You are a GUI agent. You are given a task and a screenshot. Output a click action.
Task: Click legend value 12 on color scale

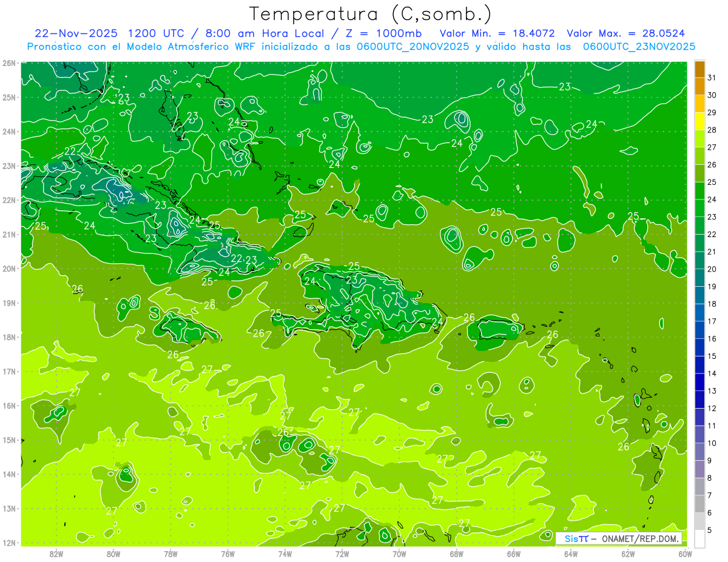click(712, 408)
